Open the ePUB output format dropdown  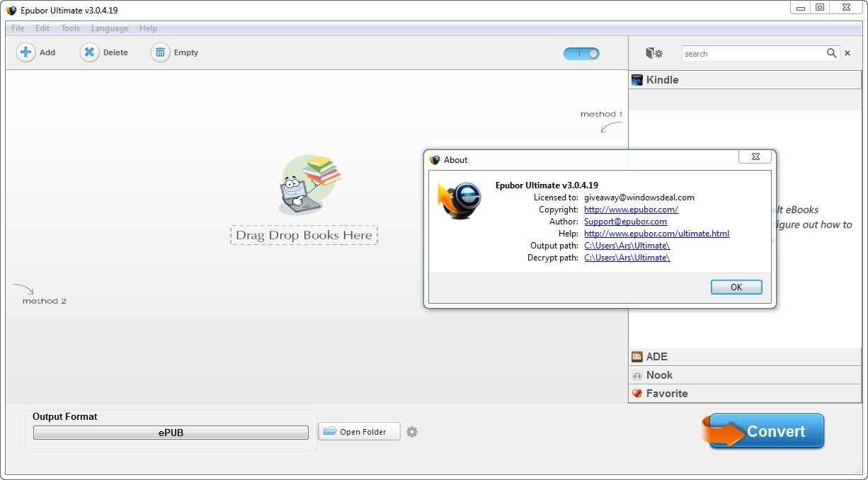tap(171, 433)
